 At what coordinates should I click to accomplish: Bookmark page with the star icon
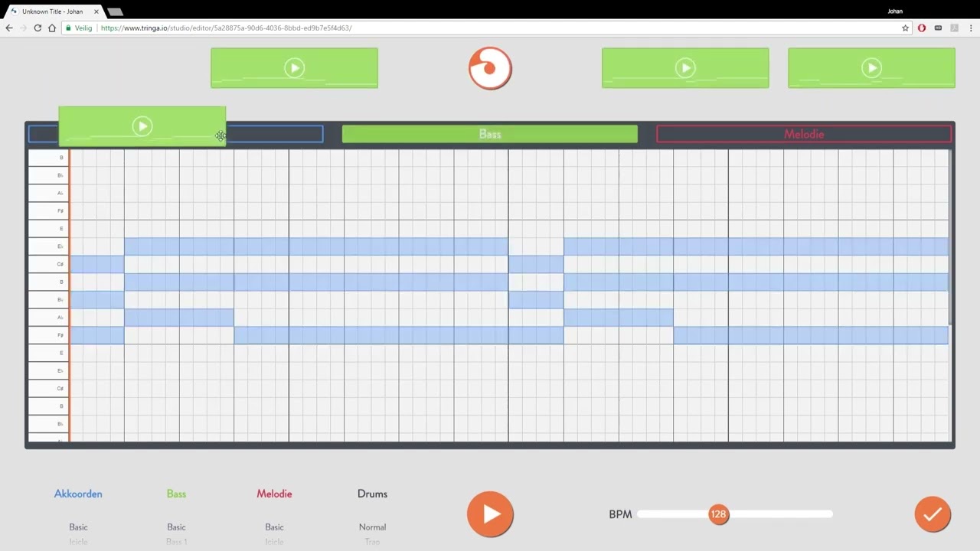coord(905,28)
